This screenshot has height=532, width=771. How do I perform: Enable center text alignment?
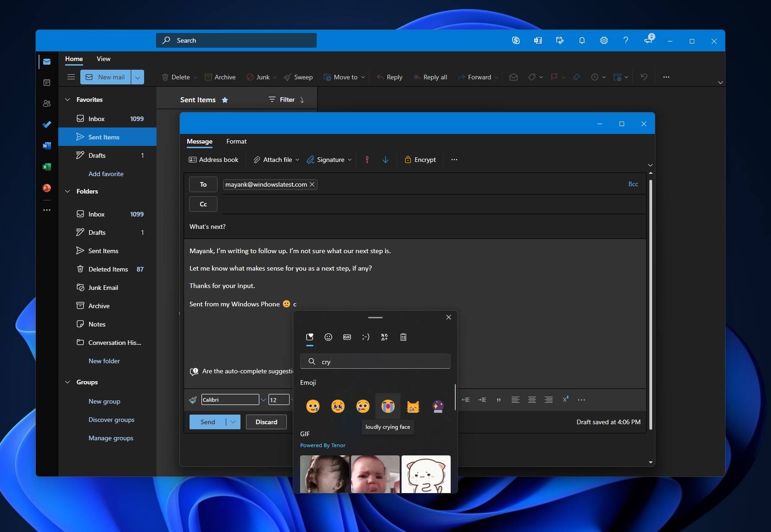click(x=532, y=399)
